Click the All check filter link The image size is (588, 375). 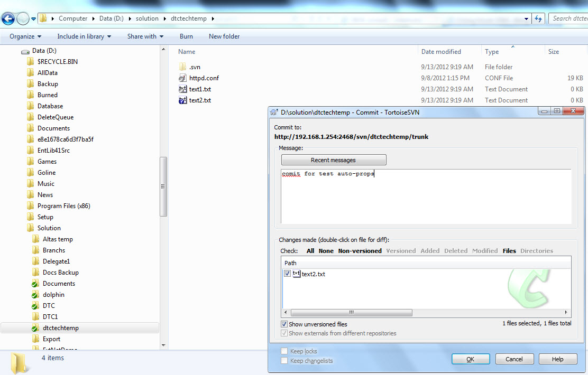(310, 251)
